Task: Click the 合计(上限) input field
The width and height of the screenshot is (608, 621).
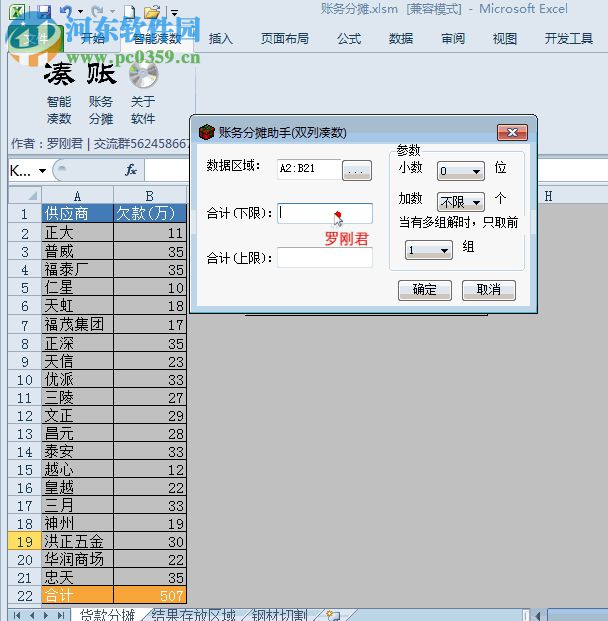Action: point(325,257)
